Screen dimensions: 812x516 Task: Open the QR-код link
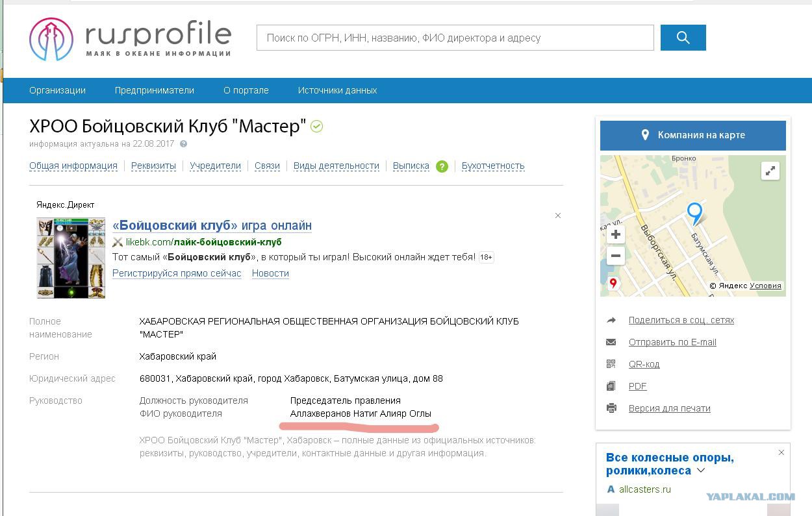(x=644, y=364)
